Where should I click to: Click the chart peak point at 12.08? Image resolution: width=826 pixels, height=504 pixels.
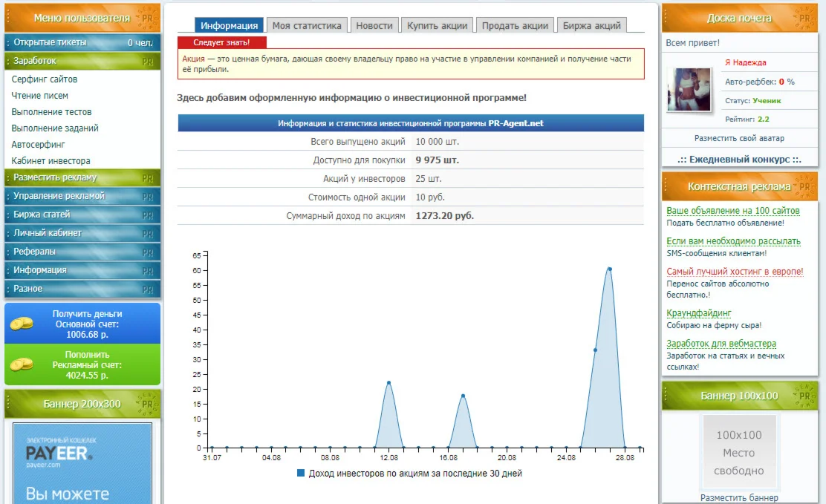388,383
